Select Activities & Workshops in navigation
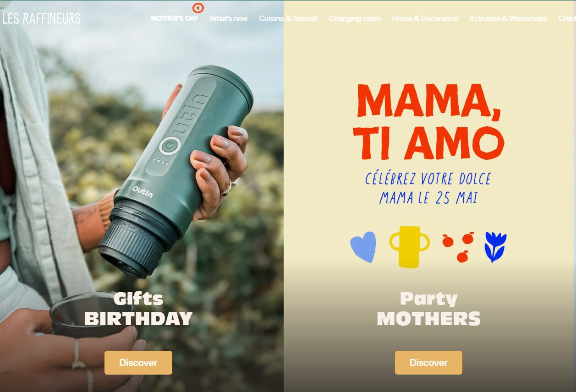 pos(508,18)
